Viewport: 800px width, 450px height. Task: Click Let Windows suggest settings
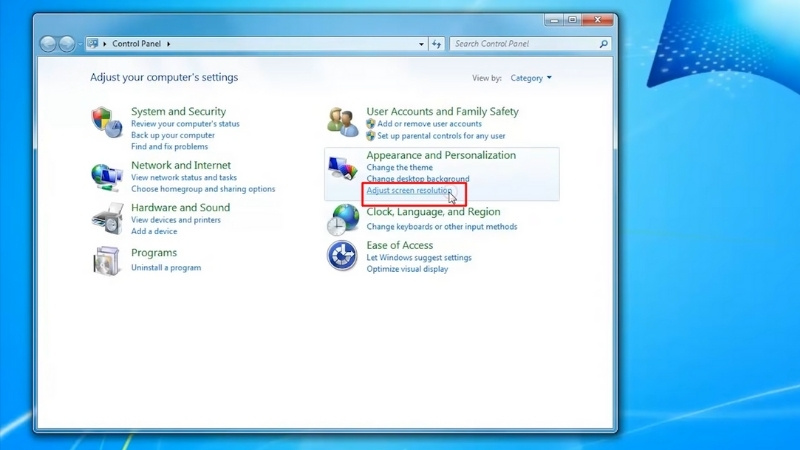(419, 258)
